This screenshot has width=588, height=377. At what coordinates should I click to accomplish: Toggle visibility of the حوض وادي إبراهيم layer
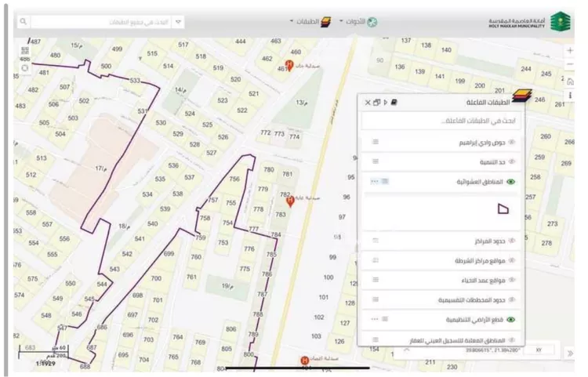(x=511, y=142)
